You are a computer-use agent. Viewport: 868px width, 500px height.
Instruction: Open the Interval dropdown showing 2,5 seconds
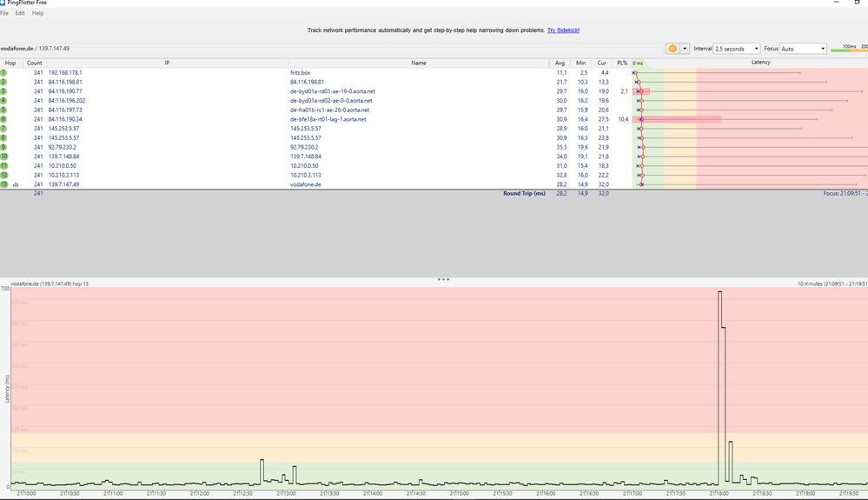click(737, 49)
